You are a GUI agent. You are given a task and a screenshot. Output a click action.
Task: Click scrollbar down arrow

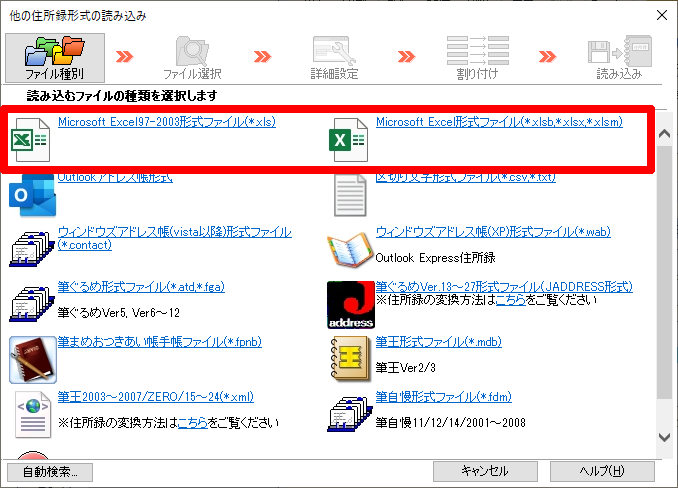pyautogui.click(x=664, y=437)
